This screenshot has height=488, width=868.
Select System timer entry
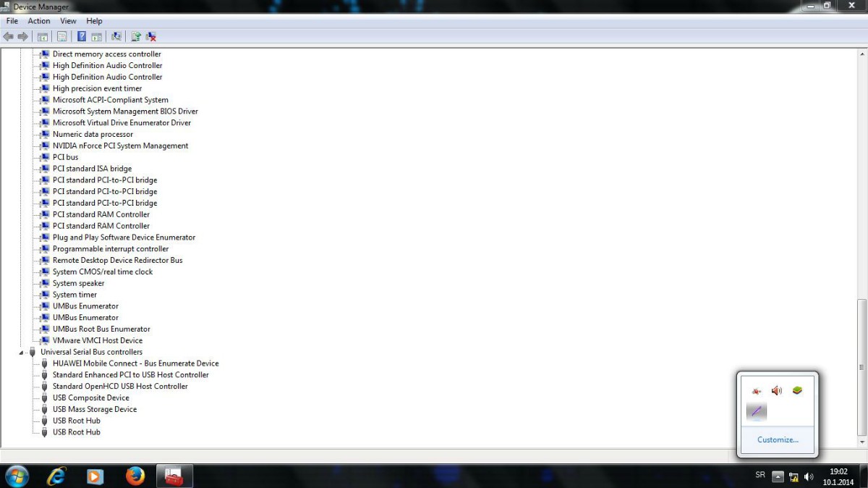(x=75, y=295)
